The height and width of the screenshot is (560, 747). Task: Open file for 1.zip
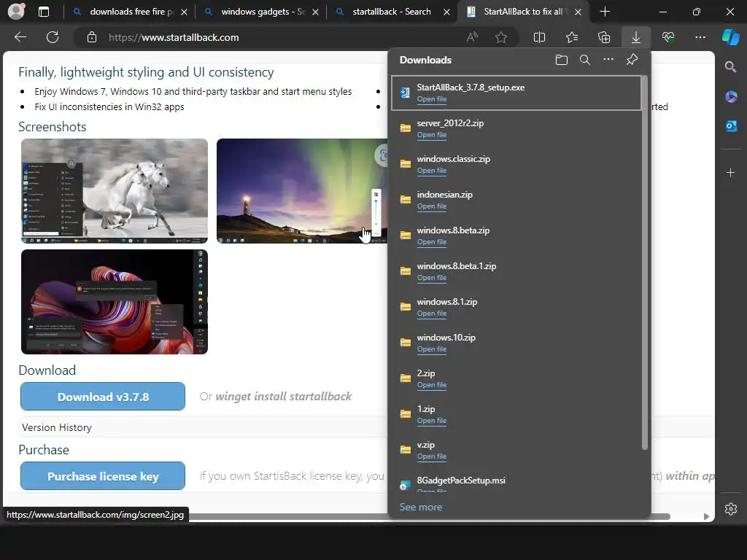coord(432,421)
